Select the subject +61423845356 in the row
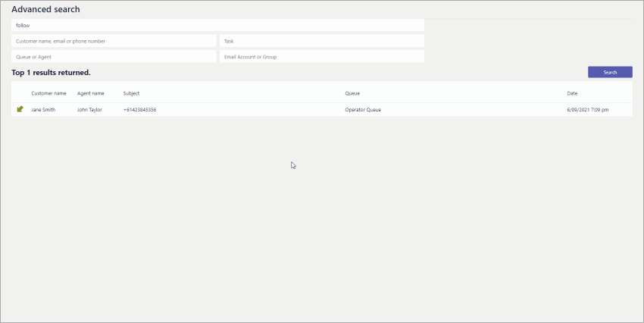This screenshot has height=323, width=644. tap(139, 110)
